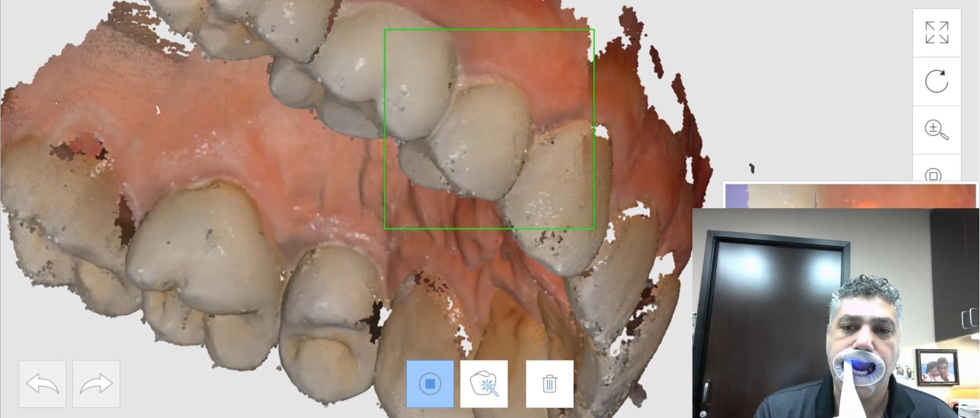Screen dimensions: 980x418
Task: Enter fullscreen view with expand arrows icon
Action: coord(936,33)
